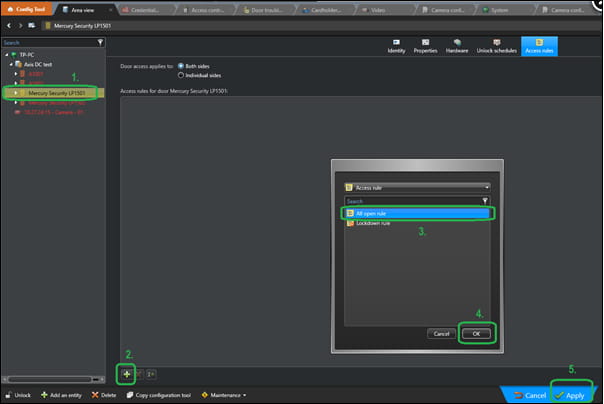
Task: Open the Properties page
Action: [x=425, y=46]
